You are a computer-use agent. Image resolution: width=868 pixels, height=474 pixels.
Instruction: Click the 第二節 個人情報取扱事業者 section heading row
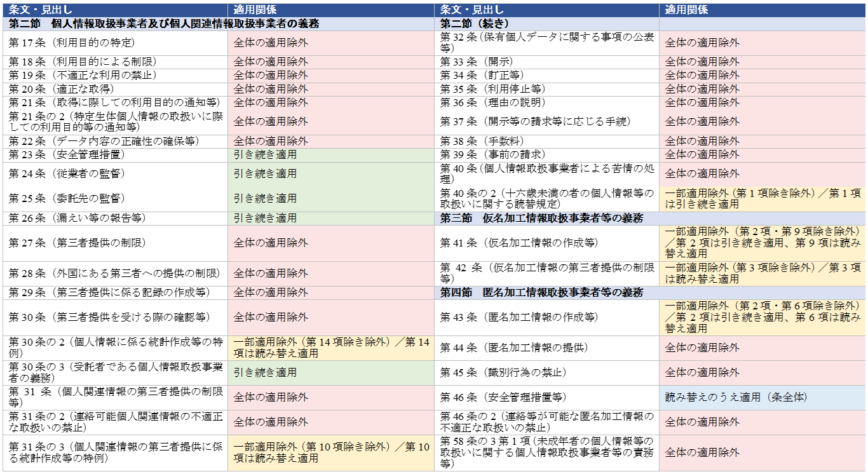click(219, 24)
